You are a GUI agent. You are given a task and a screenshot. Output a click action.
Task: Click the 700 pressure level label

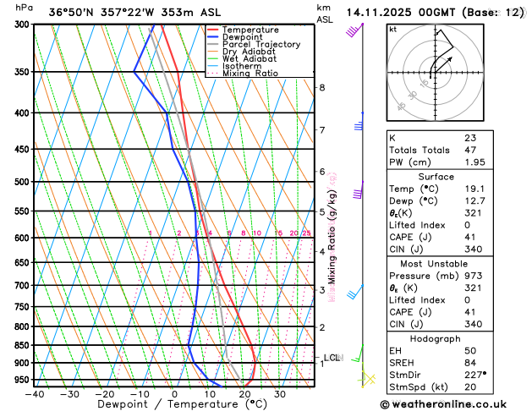click(x=24, y=286)
